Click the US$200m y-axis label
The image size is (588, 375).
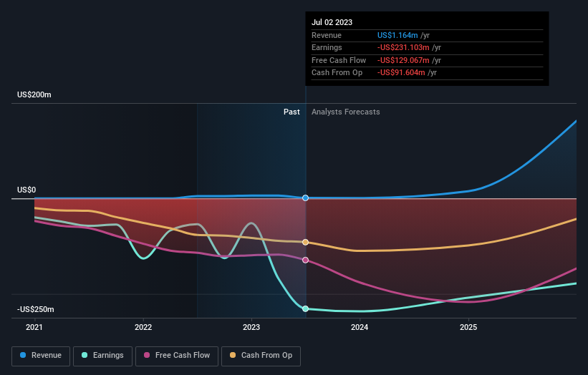(34, 94)
